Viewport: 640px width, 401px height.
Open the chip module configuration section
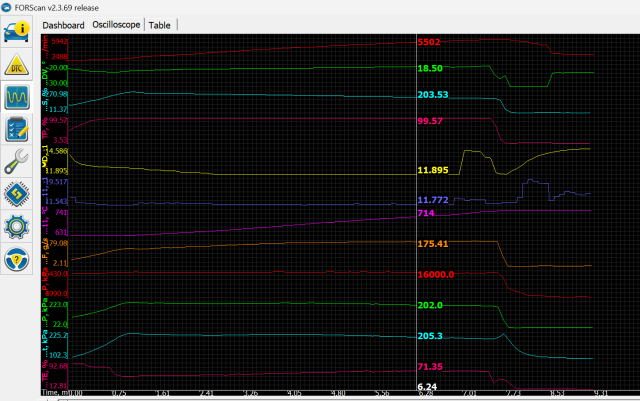(x=17, y=193)
